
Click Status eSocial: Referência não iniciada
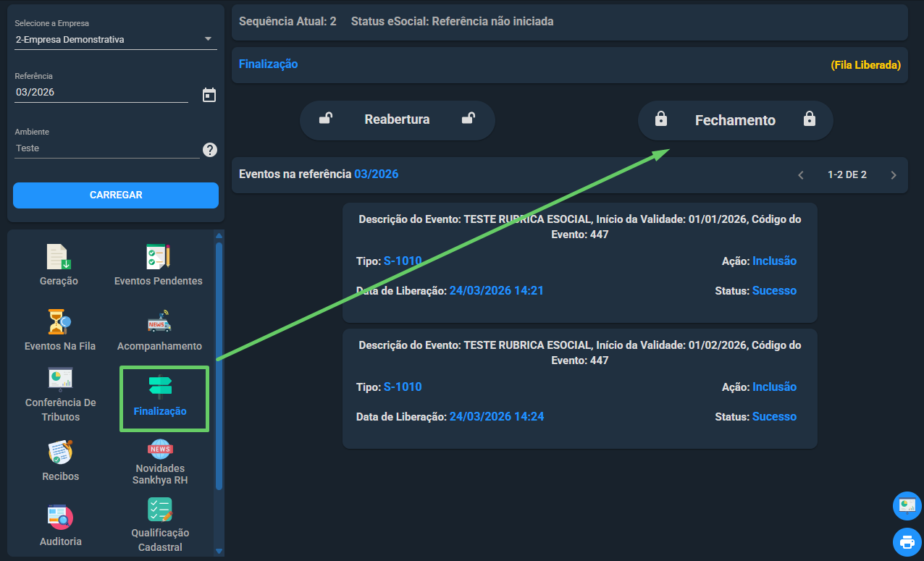click(x=453, y=22)
